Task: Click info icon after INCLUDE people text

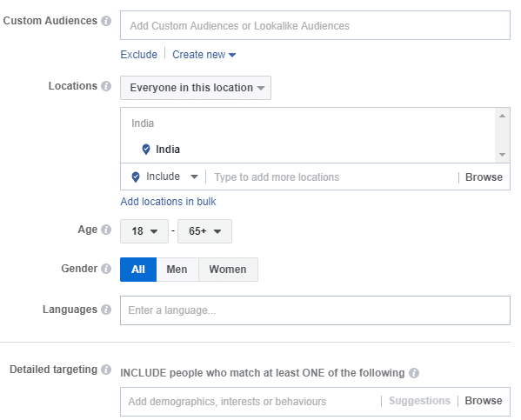Action: [x=414, y=373]
